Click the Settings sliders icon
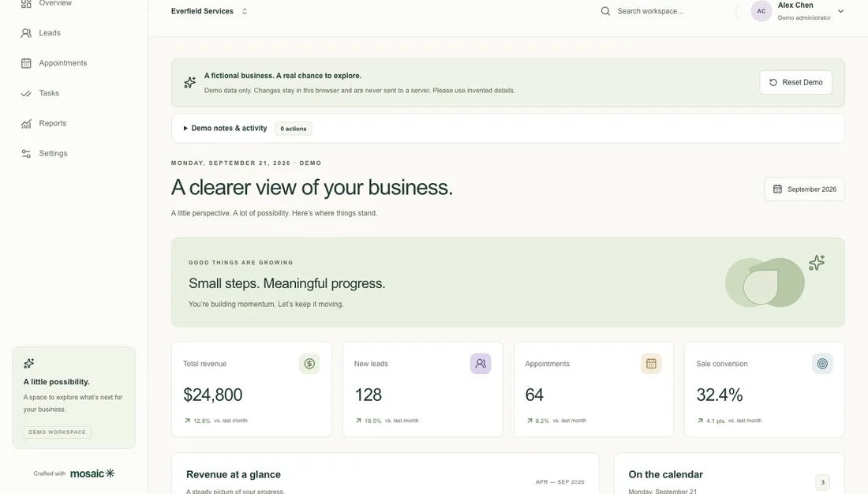 [x=26, y=153]
